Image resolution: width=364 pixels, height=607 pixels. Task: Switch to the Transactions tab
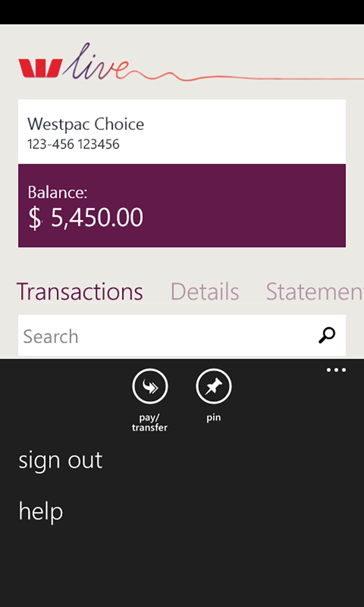pos(80,291)
